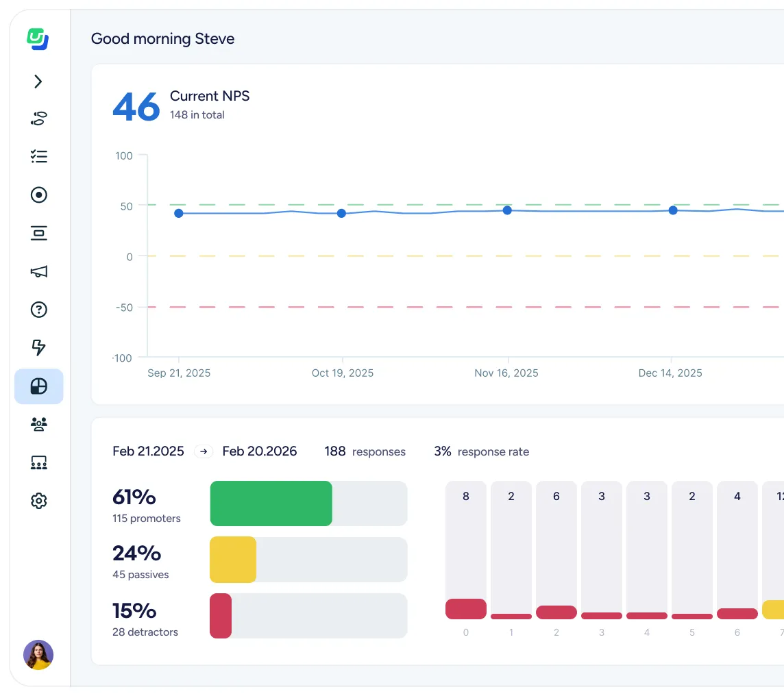This screenshot has height=696, width=784.
Task: Click score 6 bar with 4 responses
Action: (x=737, y=550)
